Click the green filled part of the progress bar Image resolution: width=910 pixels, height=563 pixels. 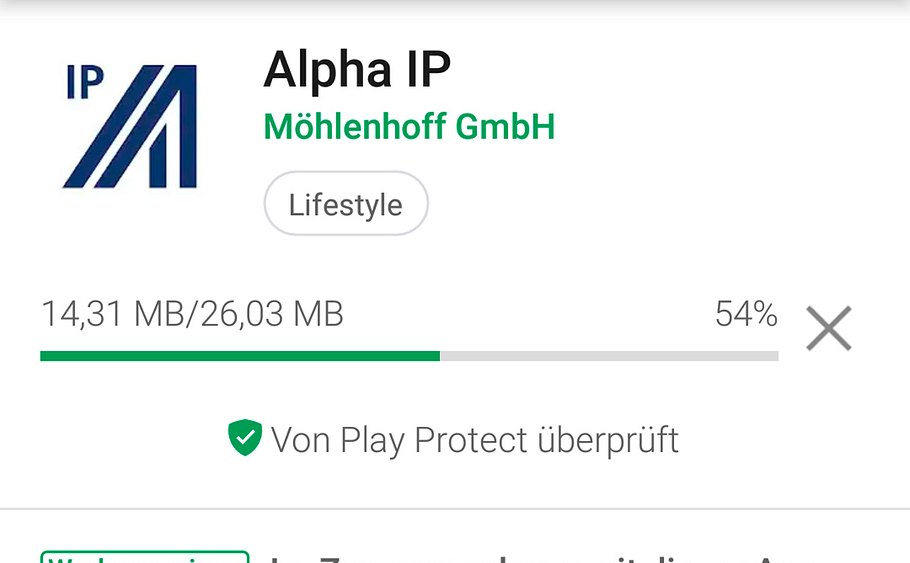pyautogui.click(x=240, y=356)
